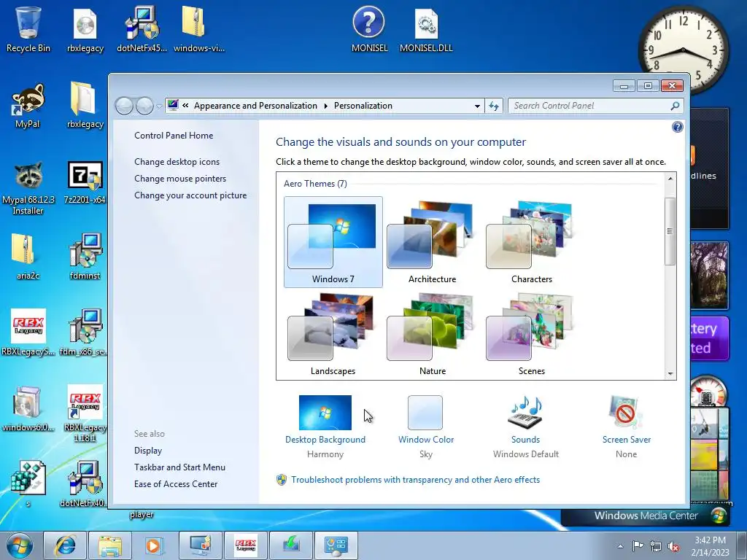Click the themes list scrollbar thumb
This screenshot has width=747, height=560.
click(x=670, y=231)
